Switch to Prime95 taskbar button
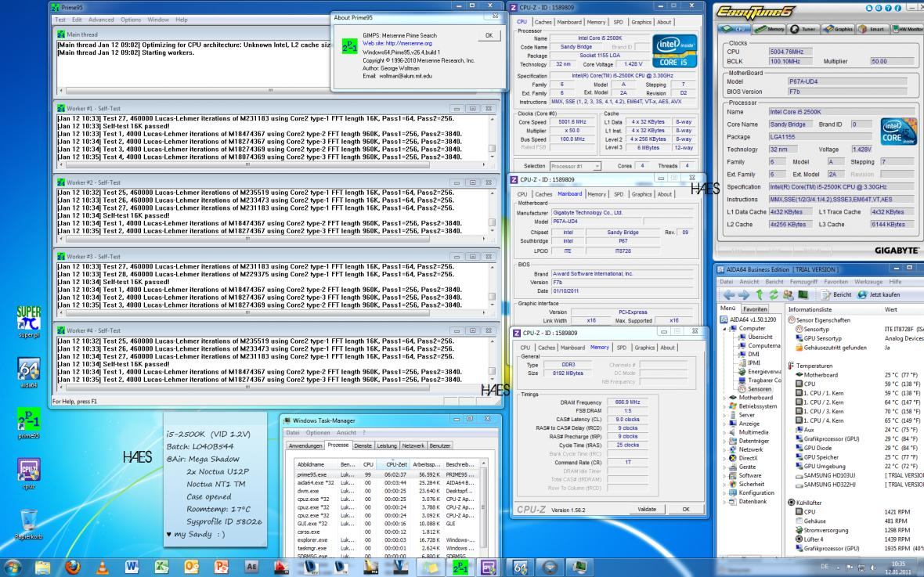 click(x=460, y=567)
